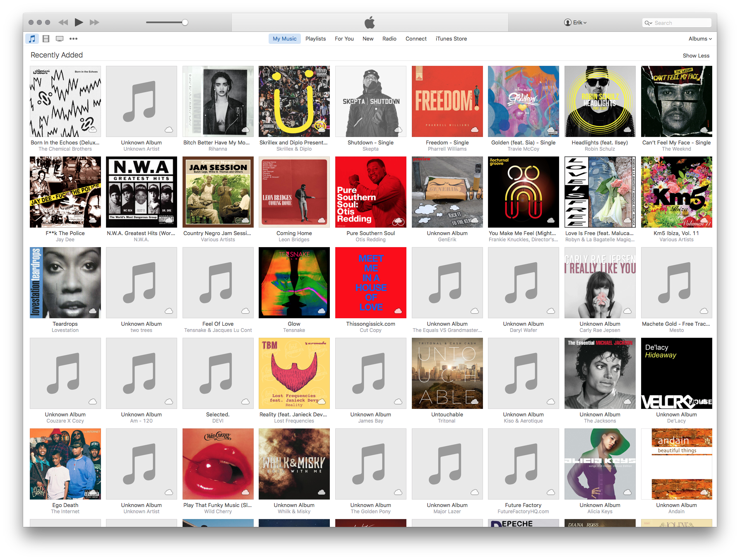Open the more libraries ellipsis menu
The width and height of the screenshot is (740, 560).
73,38
